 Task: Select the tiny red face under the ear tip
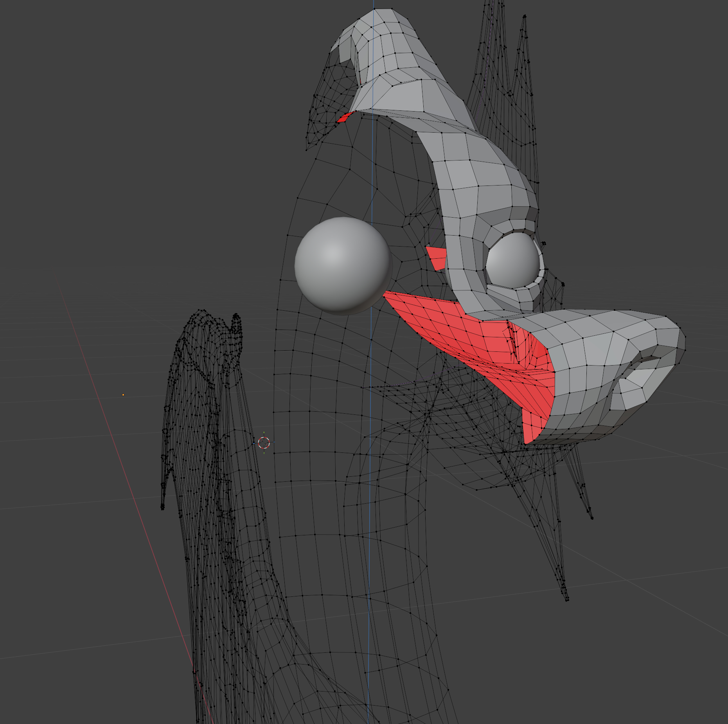(x=345, y=117)
